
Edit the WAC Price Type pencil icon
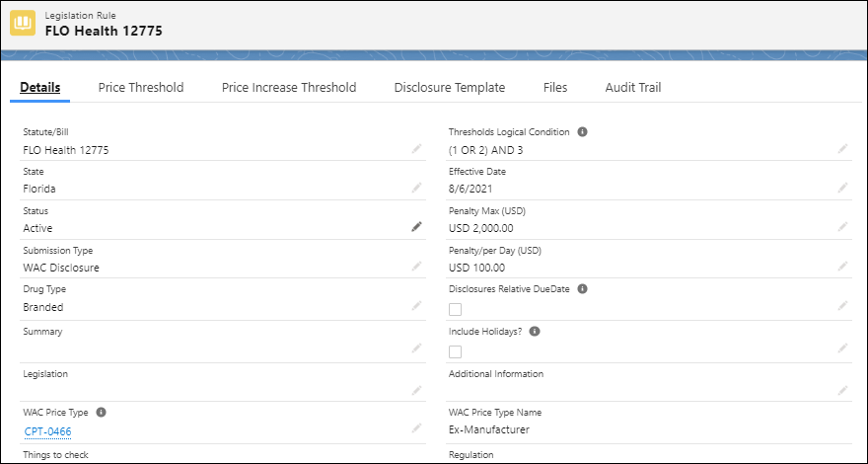(x=417, y=428)
